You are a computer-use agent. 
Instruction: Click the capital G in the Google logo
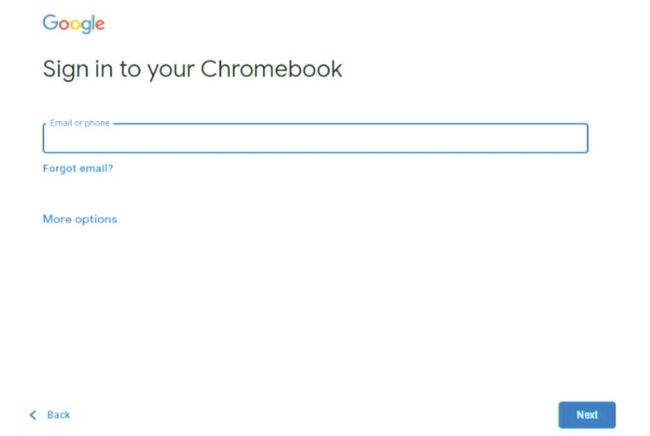(49, 23)
